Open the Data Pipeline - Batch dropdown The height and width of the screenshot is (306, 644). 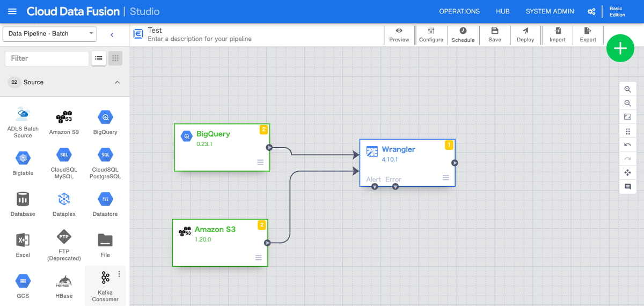click(49, 33)
